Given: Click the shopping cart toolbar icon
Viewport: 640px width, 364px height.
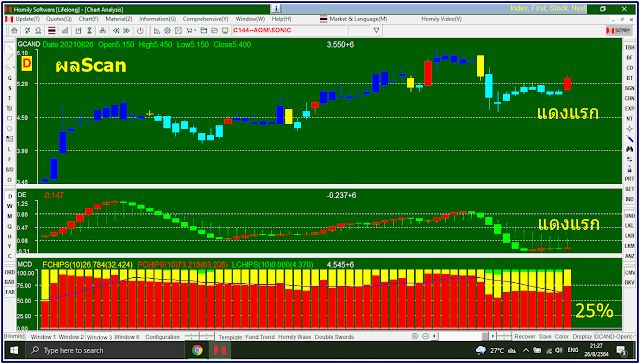Looking at the screenshot, I should [190, 31].
